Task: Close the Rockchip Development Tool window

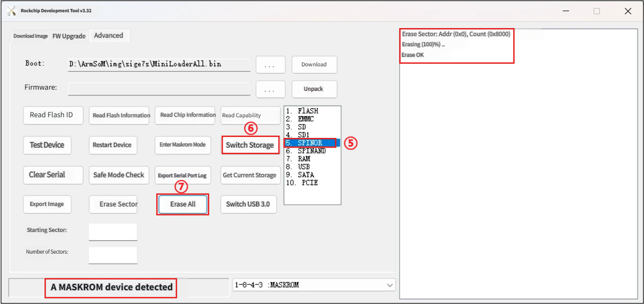Action: coord(628,11)
